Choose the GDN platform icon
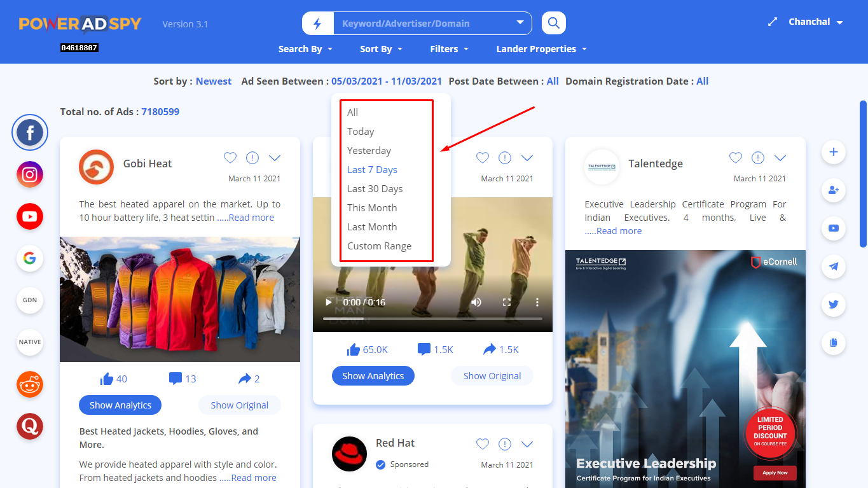The width and height of the screenshot is (868, 488). click(30, 300)
